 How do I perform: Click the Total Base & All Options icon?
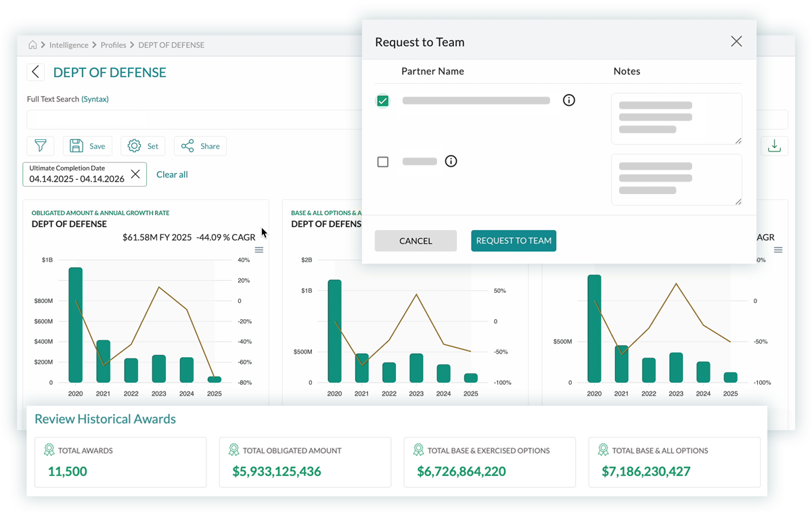click(x=603, y=450)
